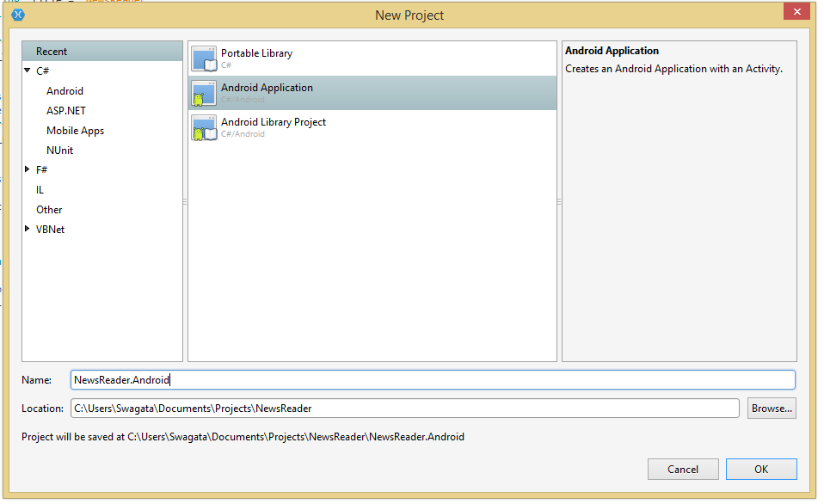Select Android under C#
Viewport: 824px width, 504px height.
[x=65, y=91]
